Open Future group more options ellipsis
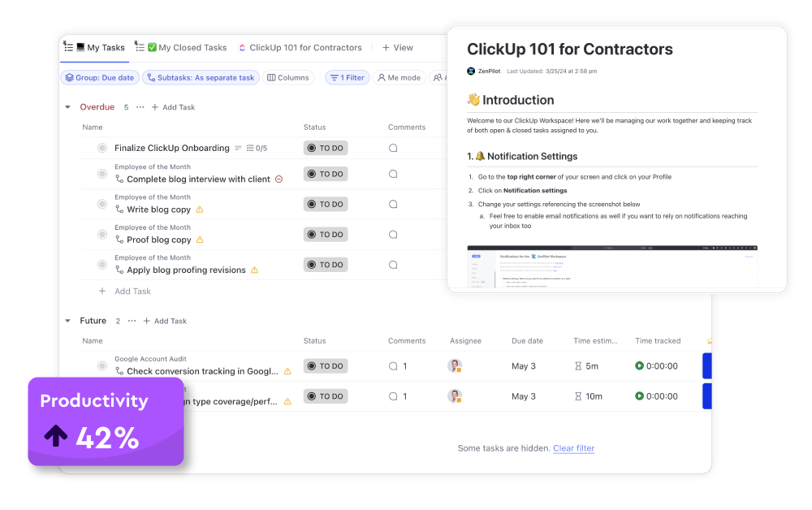This screenshot has height=510, width=812. (132, 321)
